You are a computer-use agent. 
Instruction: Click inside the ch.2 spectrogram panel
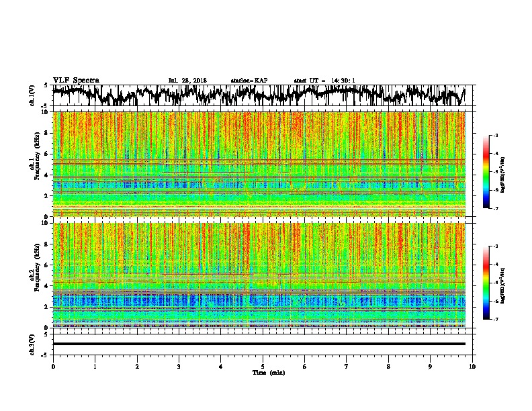click(259, 275)
